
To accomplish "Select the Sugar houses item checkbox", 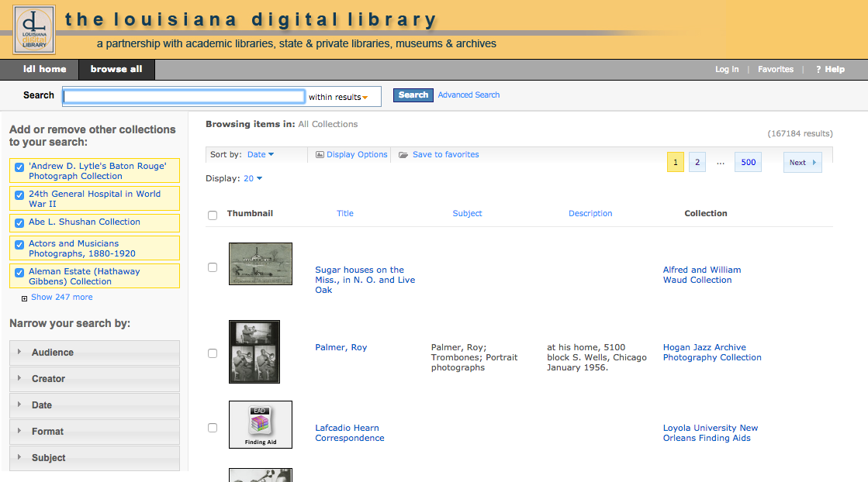I will click(x=213, y=267).
